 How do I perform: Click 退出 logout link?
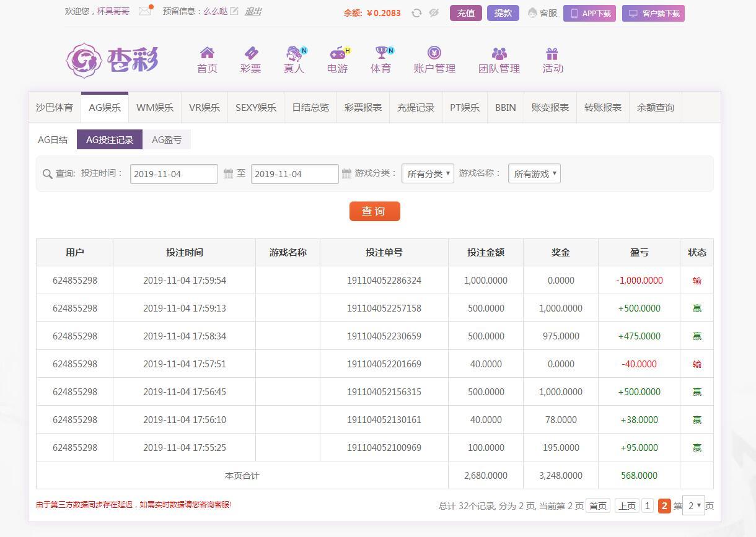(253, 11)
